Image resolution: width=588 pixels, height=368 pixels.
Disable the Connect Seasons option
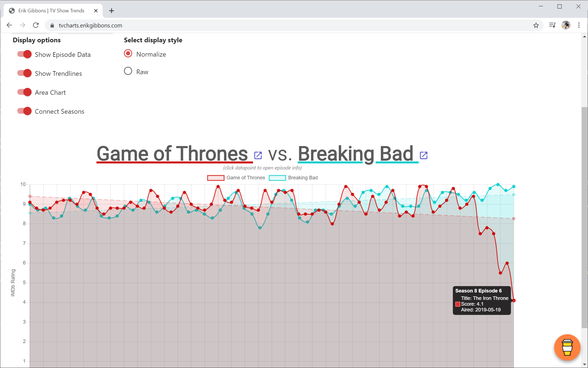pos(24,111)
